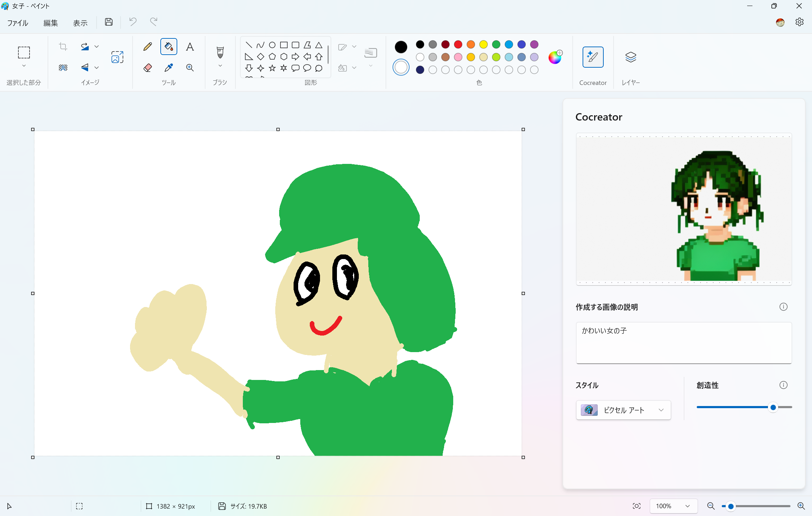The width and height of the screenshot is (812, 516).
Task: Select the Magnifier tool
Action: 190,67
